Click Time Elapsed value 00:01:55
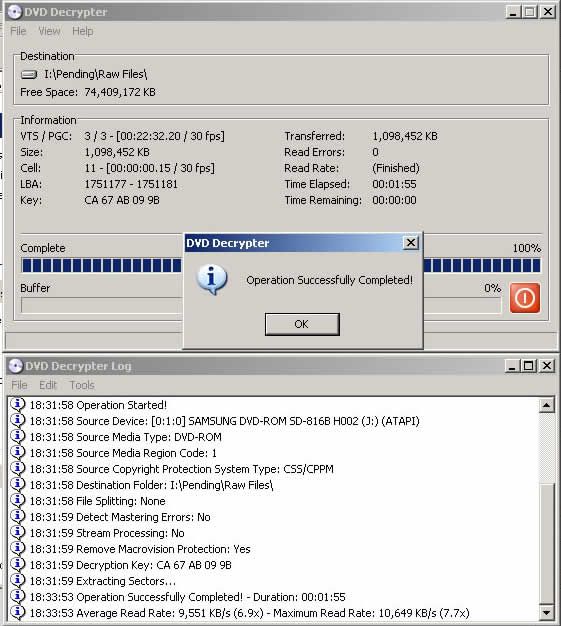This screenshot has height=626, width=561. coord(394,184)
